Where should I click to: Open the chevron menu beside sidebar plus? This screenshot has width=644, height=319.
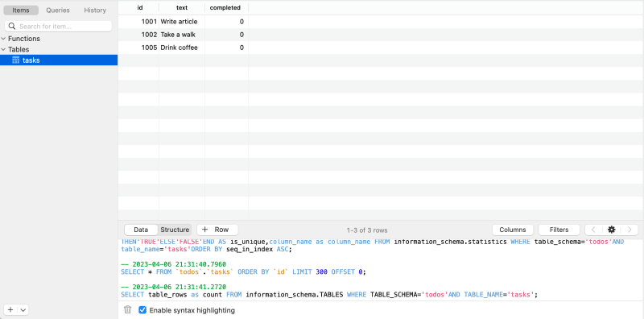[23, 310]
